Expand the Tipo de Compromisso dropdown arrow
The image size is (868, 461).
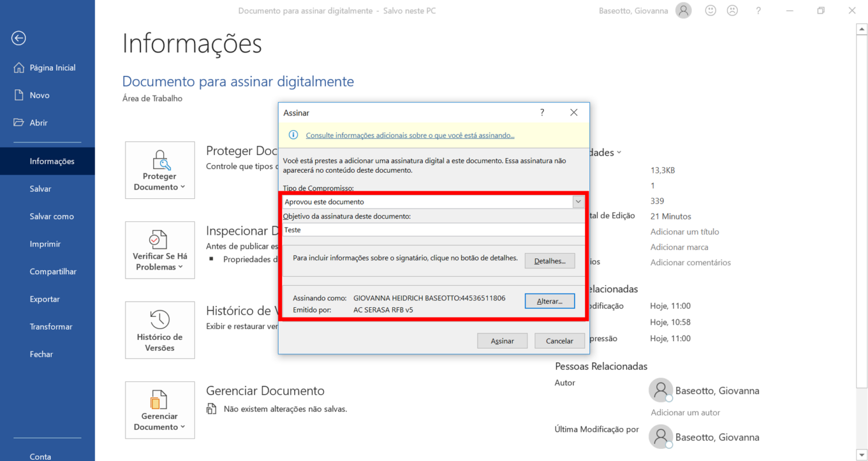(578, 202)
